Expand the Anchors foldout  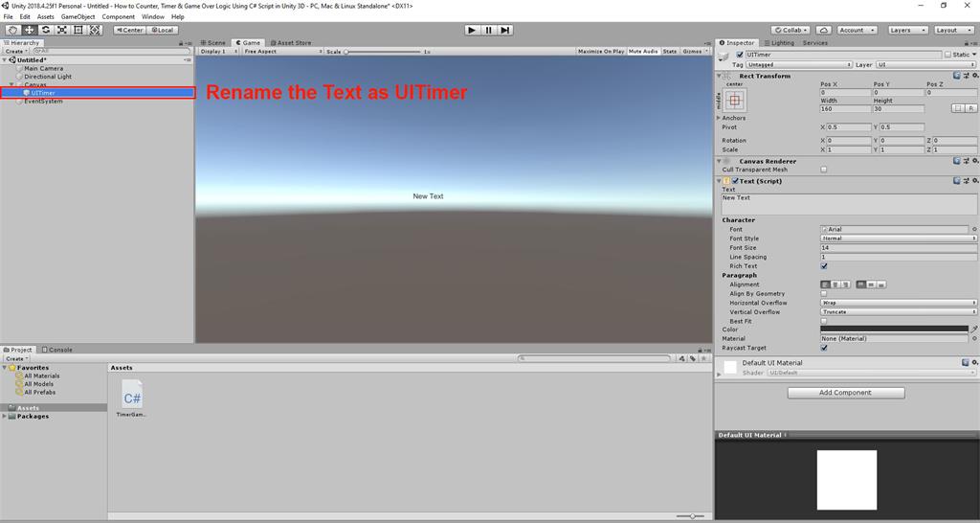[x=719, y=118]
